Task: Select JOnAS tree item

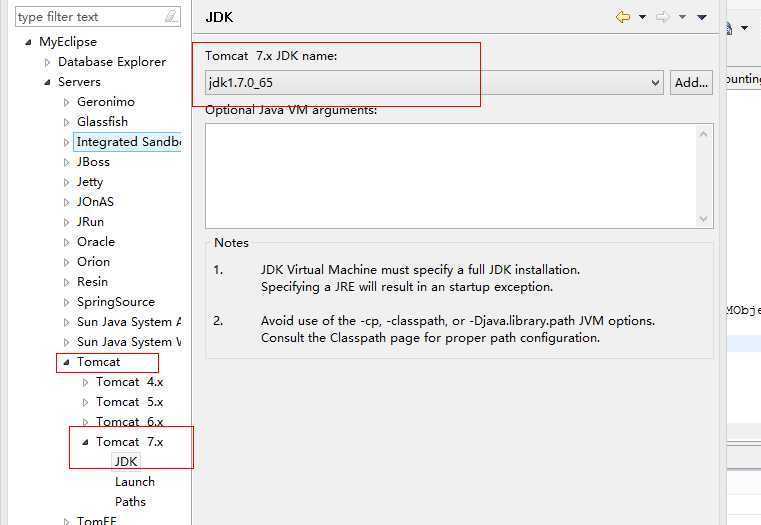Action: [x=95, y=201]
